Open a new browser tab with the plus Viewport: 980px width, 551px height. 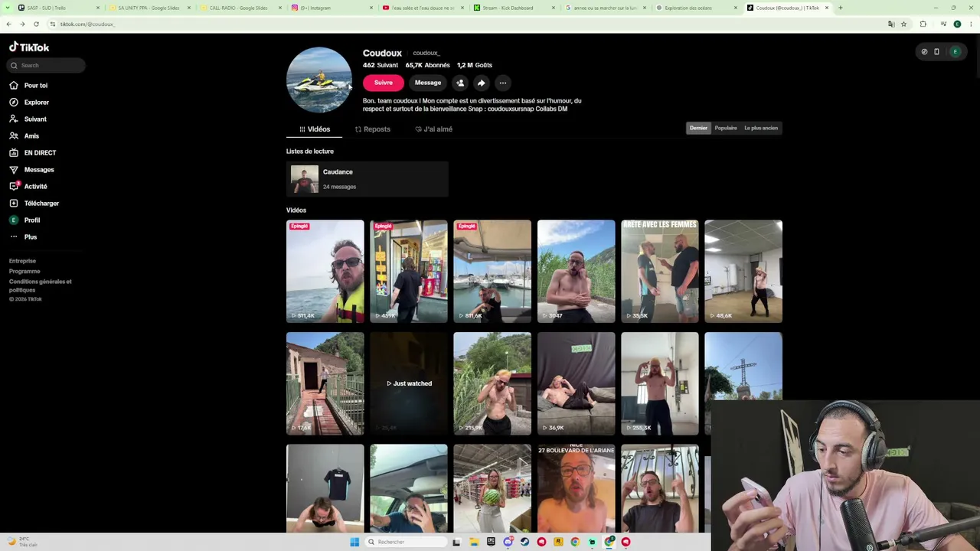[x=840, y=8]
